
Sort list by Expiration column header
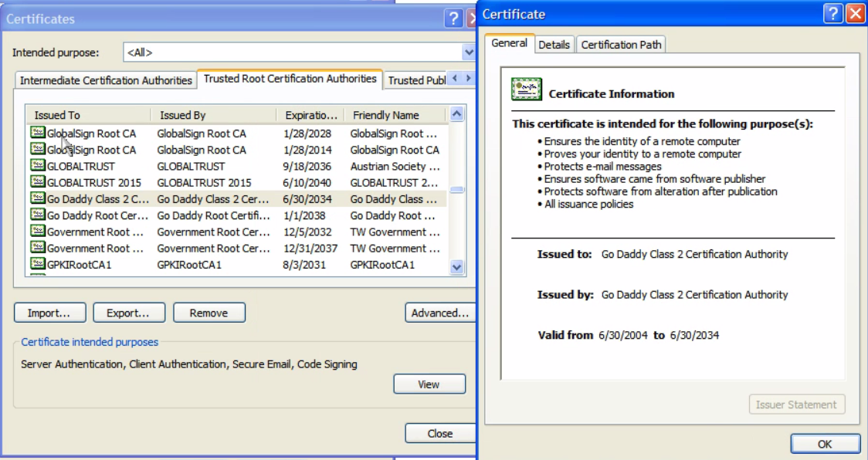pyautogui.click(x=310, y=115)
